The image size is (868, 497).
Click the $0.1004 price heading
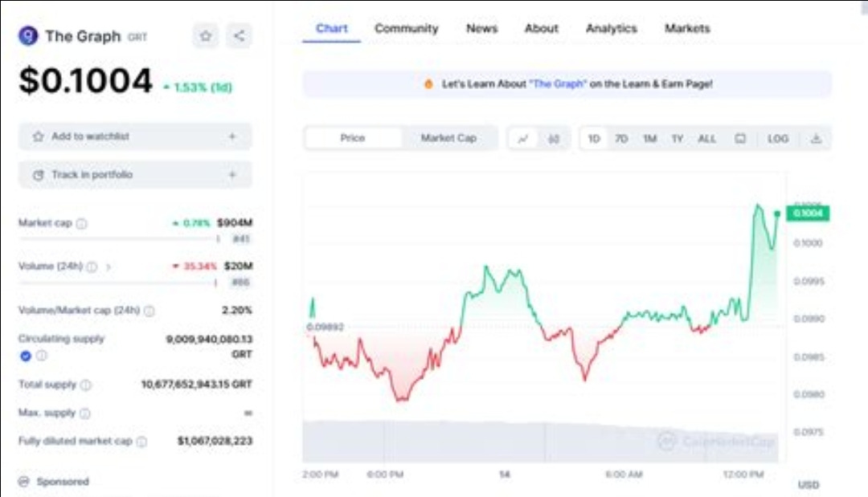point(86,81)
